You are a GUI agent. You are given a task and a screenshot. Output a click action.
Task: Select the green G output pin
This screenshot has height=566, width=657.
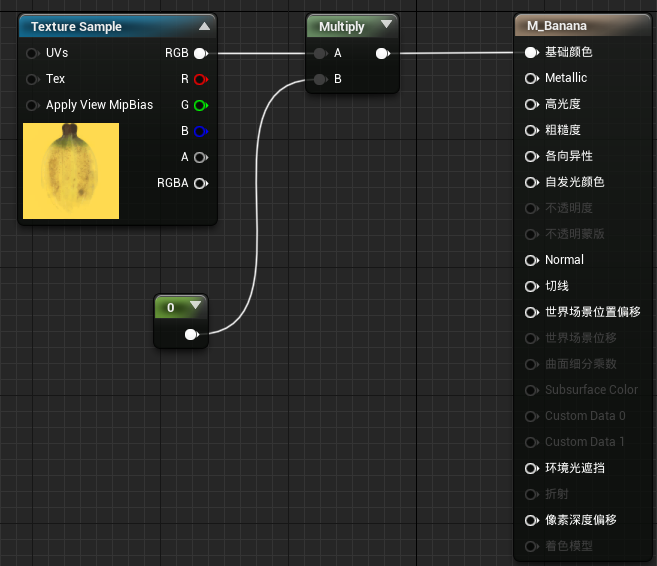click(201, 105)
